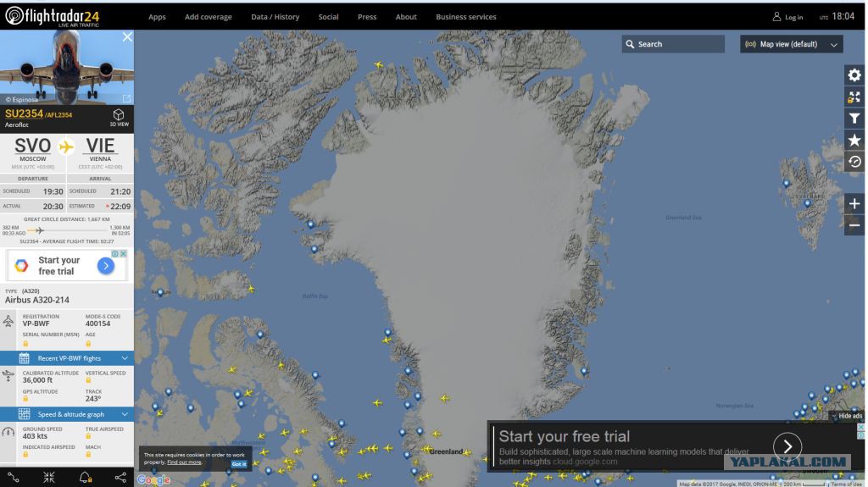Close the sidebar Google Cloud ad
This screenshot has height=487, width=868.
click(124, 253)
